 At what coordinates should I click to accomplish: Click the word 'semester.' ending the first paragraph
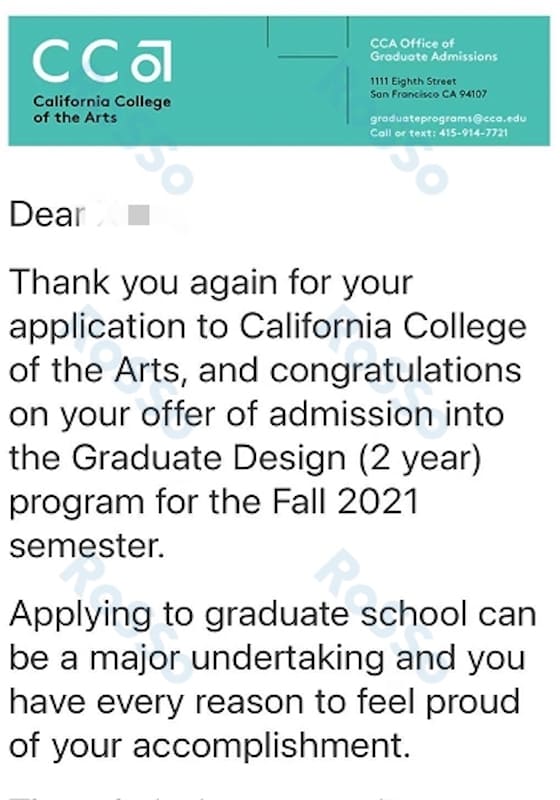pyautogui.click(x=87, y=546)
